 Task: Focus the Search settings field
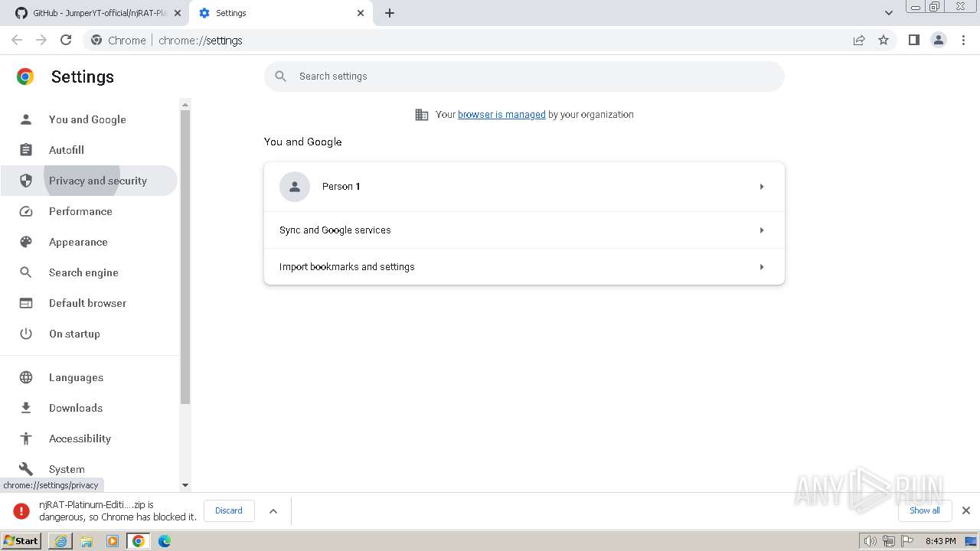(x=524, y=77)
